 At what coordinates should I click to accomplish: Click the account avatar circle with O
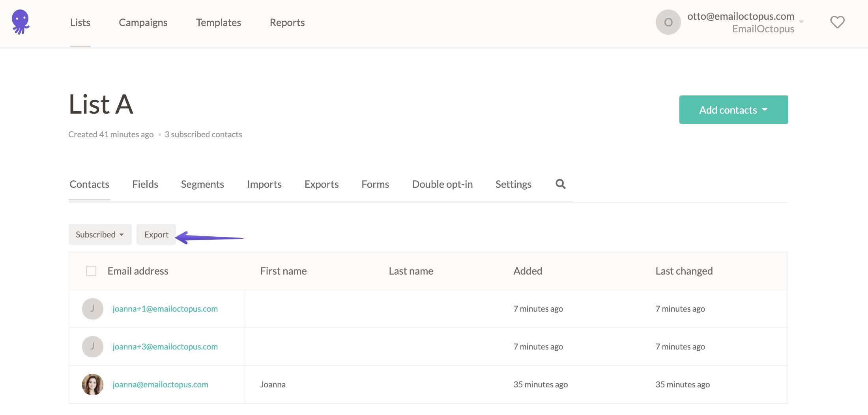click(x=668, y=22)
